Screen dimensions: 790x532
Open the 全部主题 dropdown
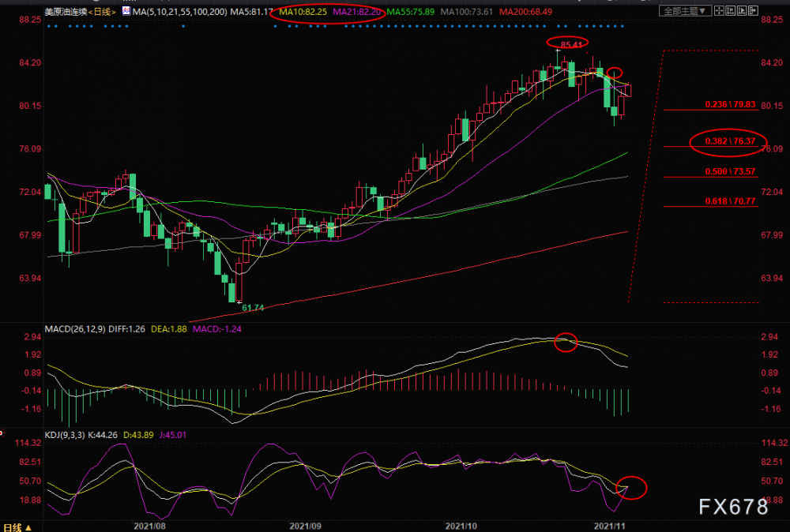[685, 10]
